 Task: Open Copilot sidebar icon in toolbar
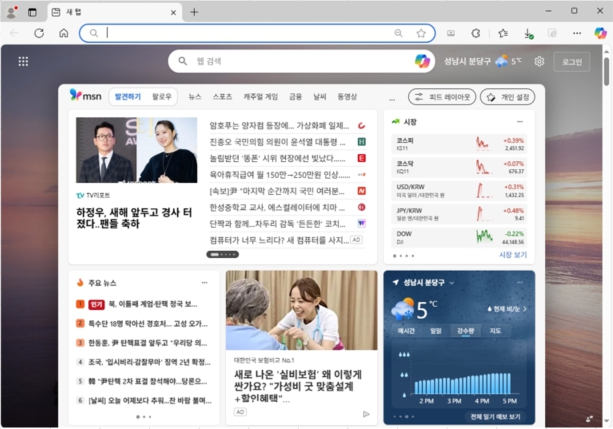pyautogui.click(x=600, y=33)
